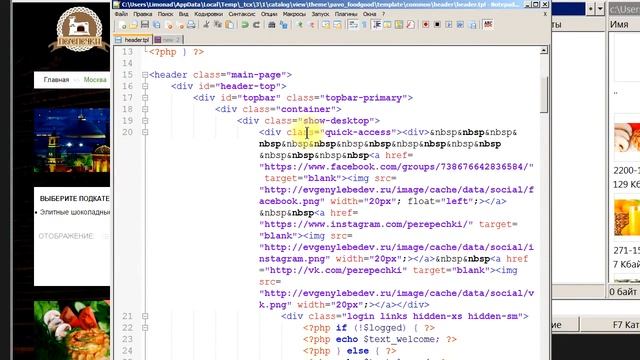
Task: Toggle show all characters icon
Action: [364, 25]
